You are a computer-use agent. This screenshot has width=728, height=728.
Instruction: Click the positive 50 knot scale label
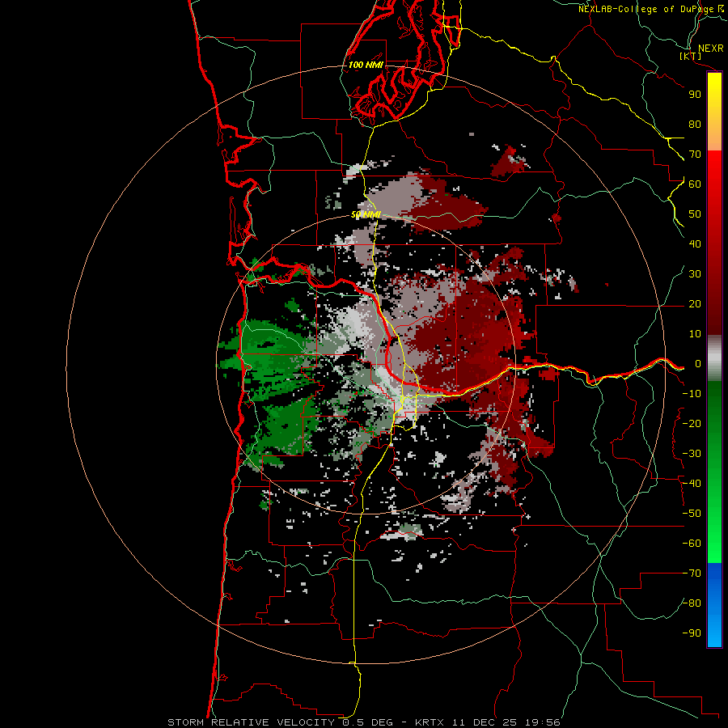coord(695,214)
